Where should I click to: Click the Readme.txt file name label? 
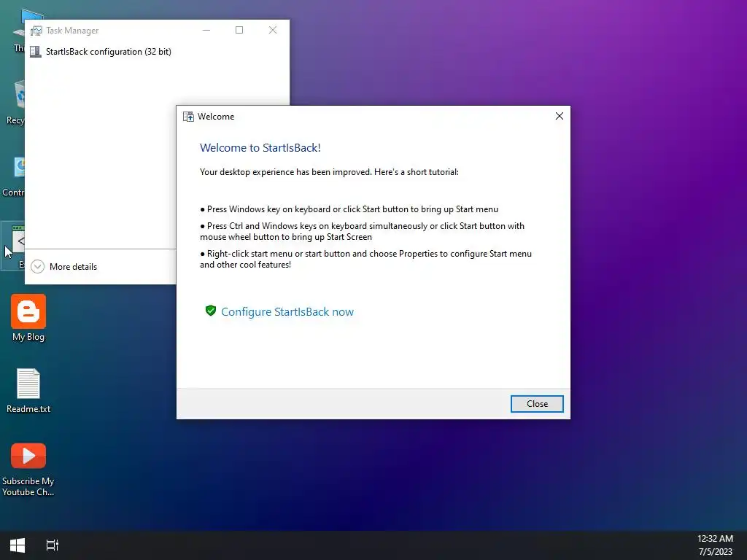[28, 408]
